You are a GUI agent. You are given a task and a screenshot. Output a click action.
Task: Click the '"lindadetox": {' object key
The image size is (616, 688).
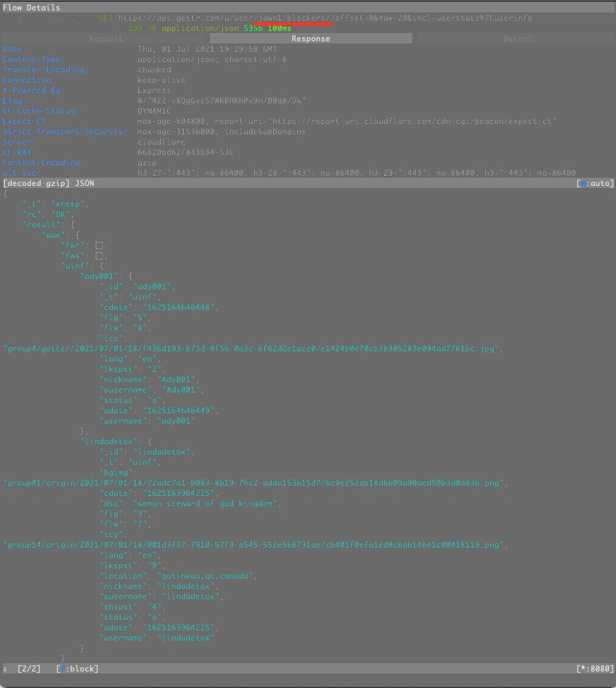[116, 441]
